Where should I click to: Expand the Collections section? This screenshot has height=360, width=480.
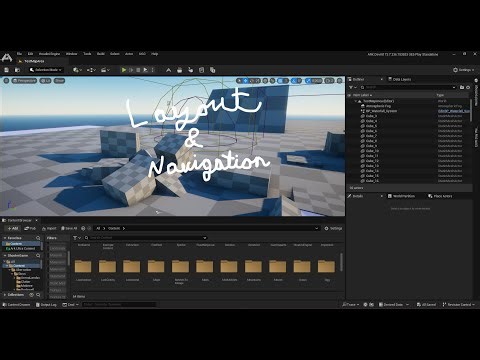click(5, 295)
